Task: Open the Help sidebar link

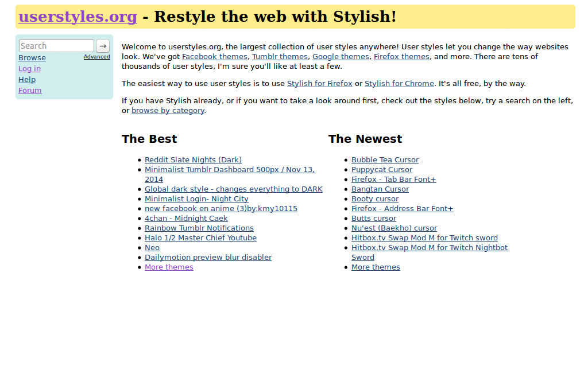Action: point(27,79)
